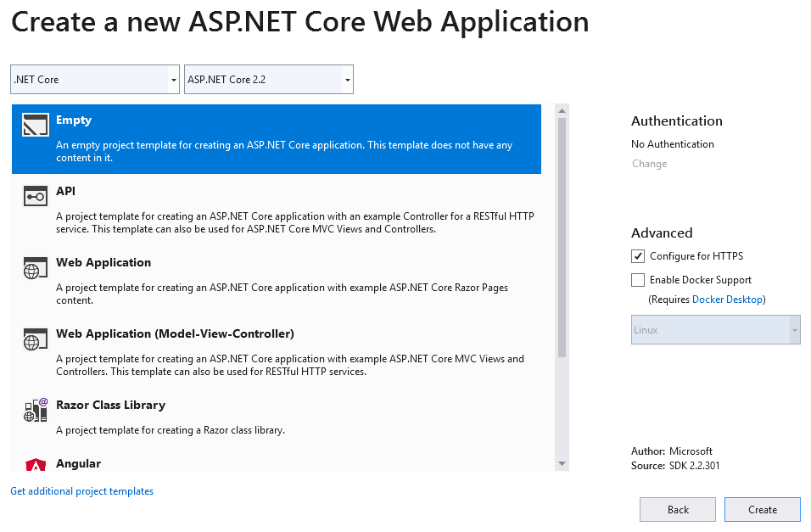The width and height of the screenshot is (811, 532).
Task: Select the Razor Class Library title
Action: pos(110,405)
